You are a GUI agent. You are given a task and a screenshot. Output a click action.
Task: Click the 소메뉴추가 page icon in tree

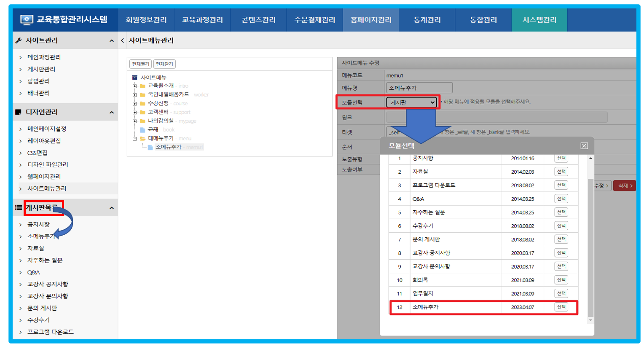point(150,147)
